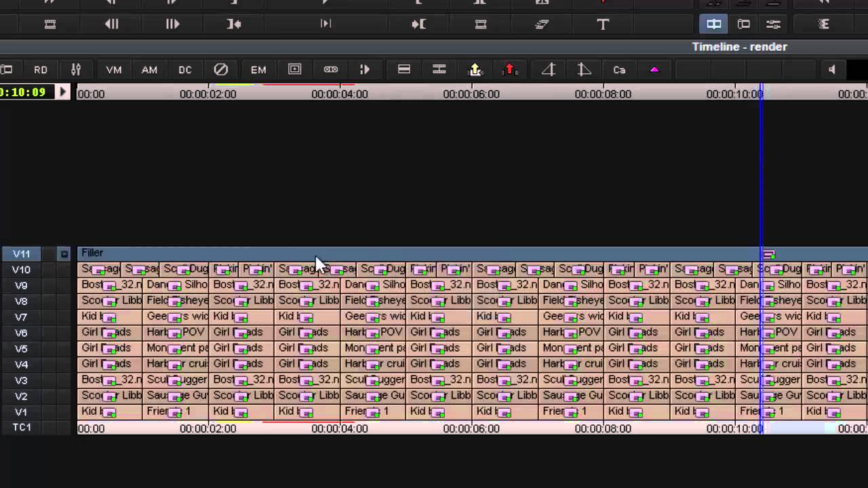Click the framed-square icon right of EM
The width and height of the screenshot is (868, 488).
pyautogui.click(x=294, y=69)
